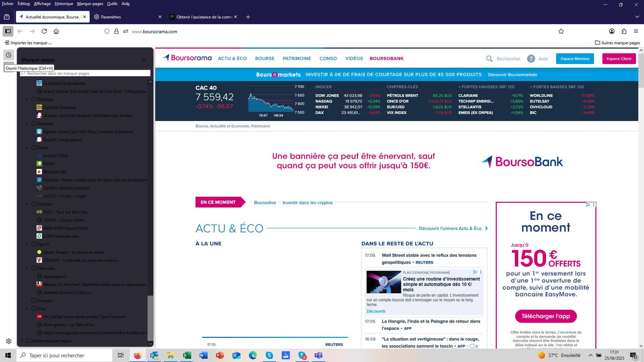Click page vertical scrollbar thumb
This screenshot has height=362, width=644.
[641, 71]
